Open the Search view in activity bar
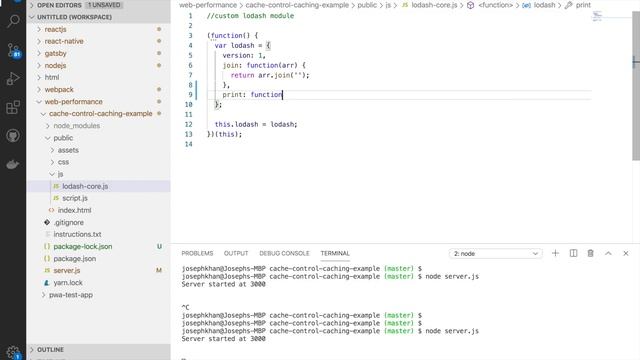 click(13, 21)
